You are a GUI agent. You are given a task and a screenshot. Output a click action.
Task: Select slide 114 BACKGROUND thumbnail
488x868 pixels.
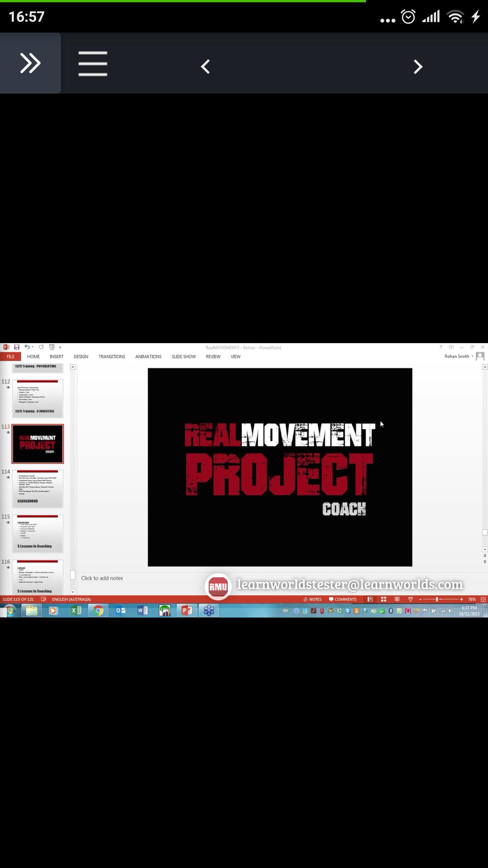pyautogui.click(x=38, y=489)
